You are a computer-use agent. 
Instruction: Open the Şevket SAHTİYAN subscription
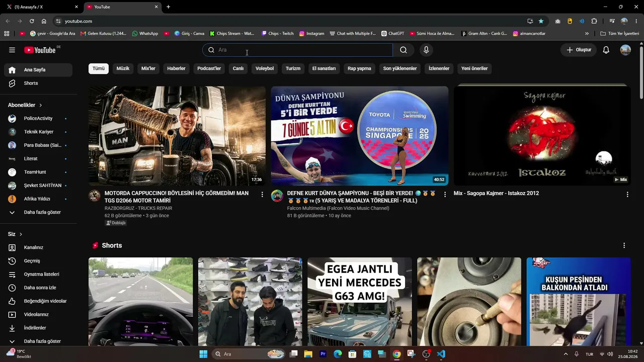[38, 186]
